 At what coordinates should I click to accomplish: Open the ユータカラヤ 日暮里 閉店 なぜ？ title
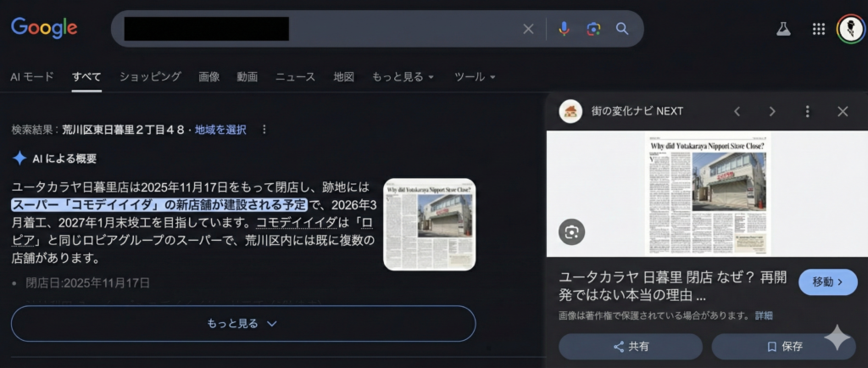click(x=672, y=286)
